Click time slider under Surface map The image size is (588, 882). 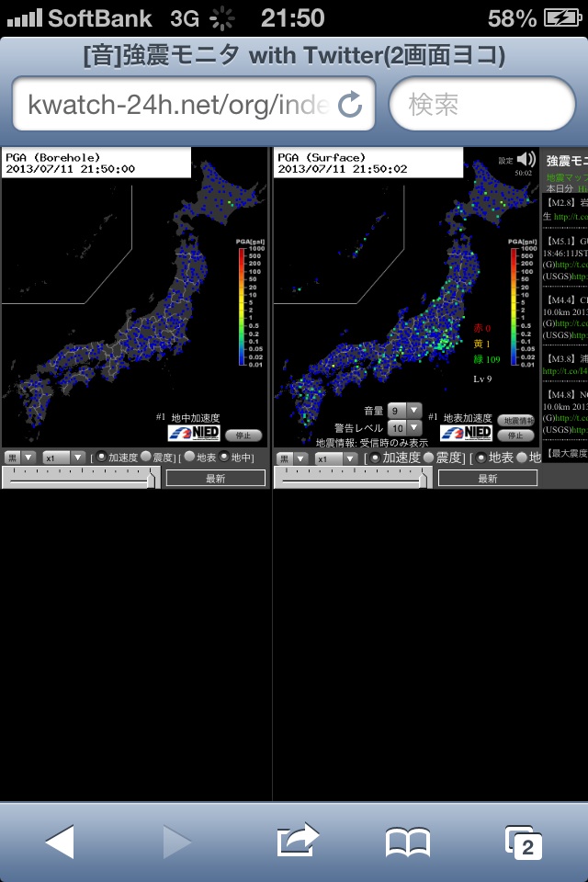pyautogui.click(x=354, y=478)
